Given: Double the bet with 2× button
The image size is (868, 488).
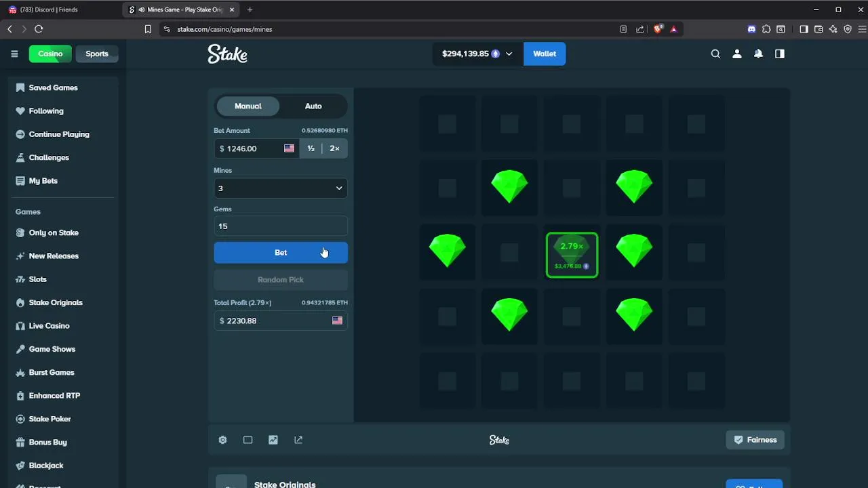Looking at the screenshot, I should tap(334, 148).
